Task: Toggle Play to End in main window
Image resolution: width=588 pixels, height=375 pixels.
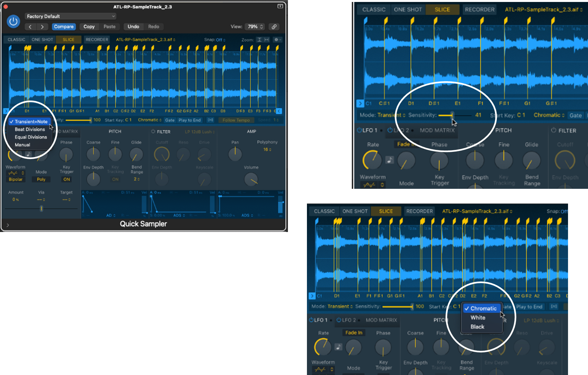Action: tap(190, 120)
